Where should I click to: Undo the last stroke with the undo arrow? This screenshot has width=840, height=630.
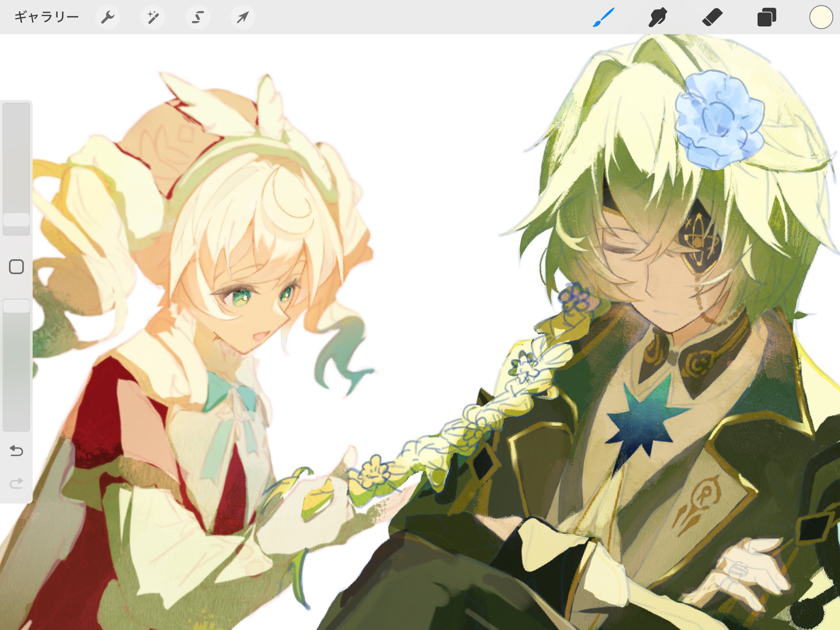click(16, 451)
